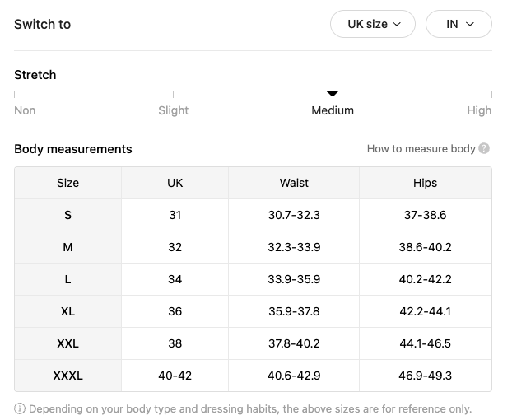Click the 33.9-35.9 waist value
512x420 pixels.
click(x=294, y=279)
